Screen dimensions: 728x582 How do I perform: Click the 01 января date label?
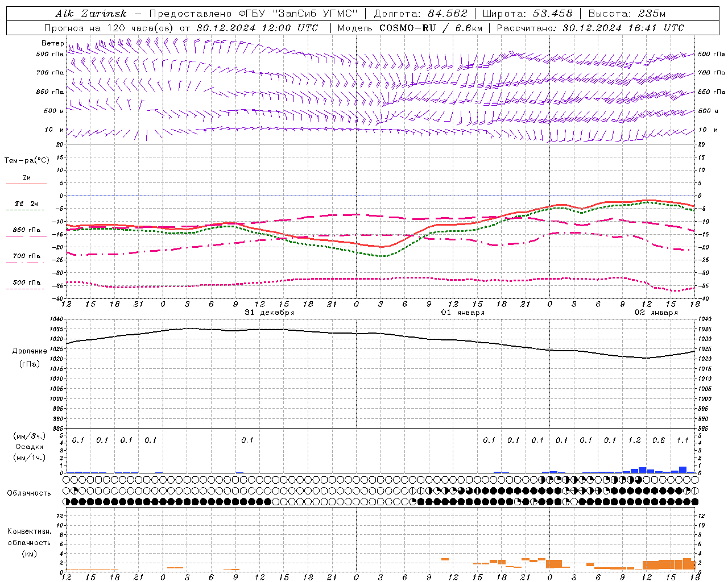point(463,313)
